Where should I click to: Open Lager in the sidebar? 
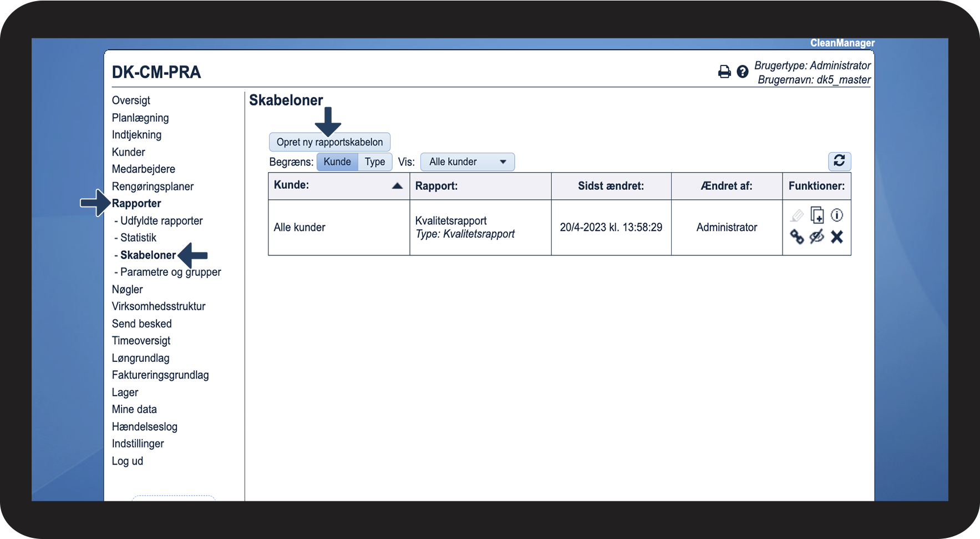click(x=125, y=392)
